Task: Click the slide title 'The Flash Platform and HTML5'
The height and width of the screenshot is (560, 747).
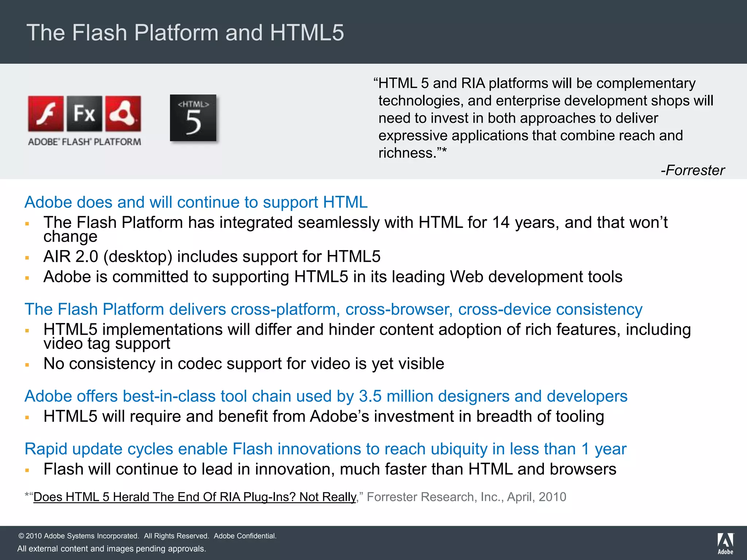Action: pyautogui.click(x=185, y=32)
